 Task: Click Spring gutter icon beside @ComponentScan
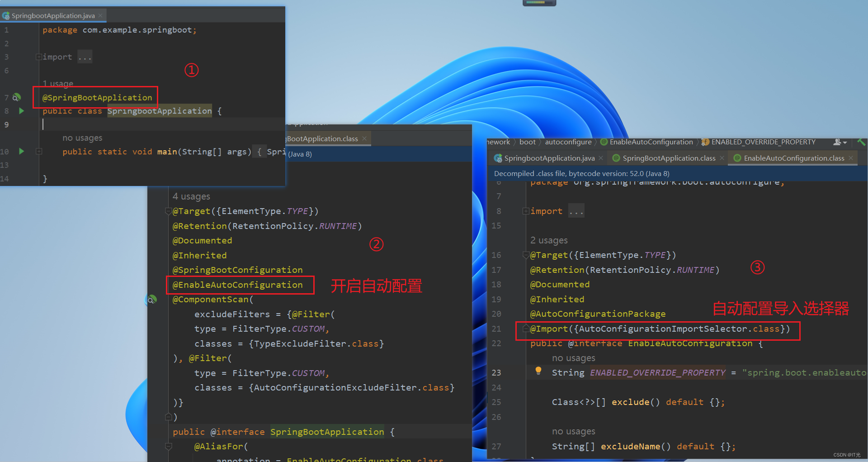point(151,300)
